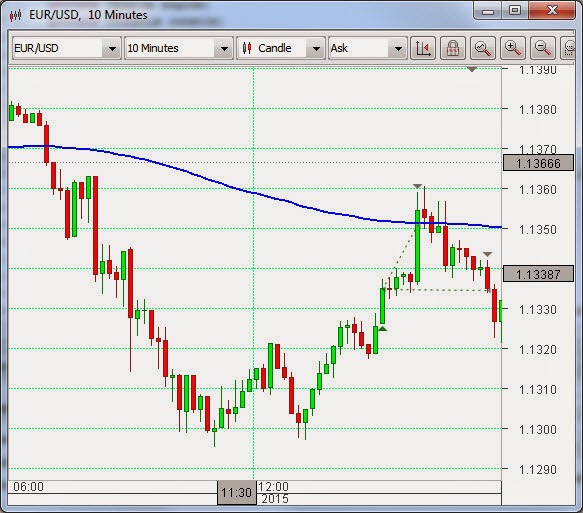Click the zoom out magnifier icon
583x513 pixels.
543,48
